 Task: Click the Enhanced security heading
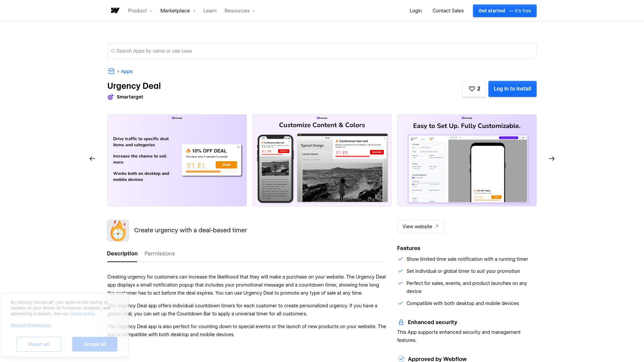[432, 322]
